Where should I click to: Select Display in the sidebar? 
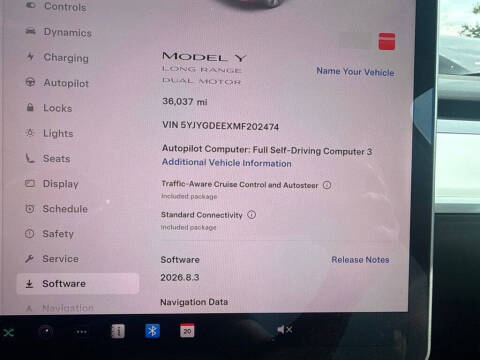click(52, 184)
